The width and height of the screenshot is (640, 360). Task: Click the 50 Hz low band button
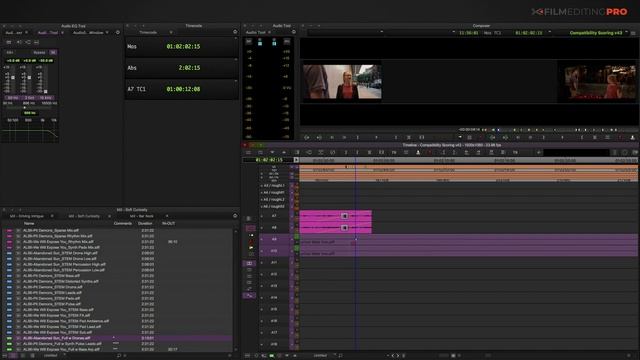(13, 98)
